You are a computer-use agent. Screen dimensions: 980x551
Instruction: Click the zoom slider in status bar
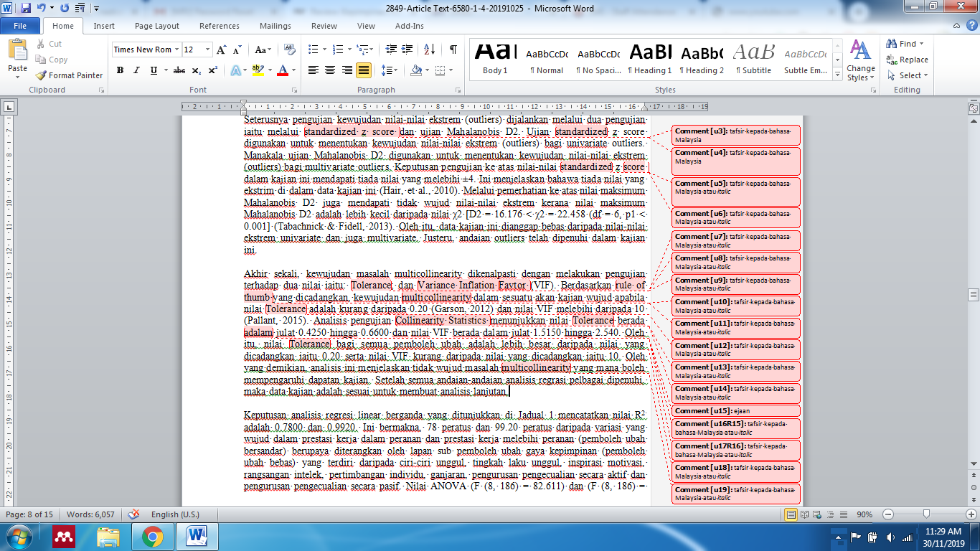927,514
